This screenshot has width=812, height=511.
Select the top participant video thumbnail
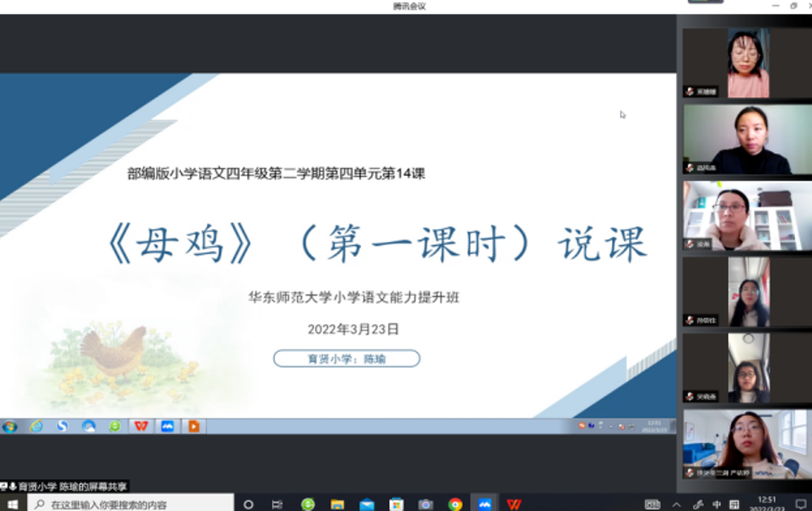pos(747,63)
